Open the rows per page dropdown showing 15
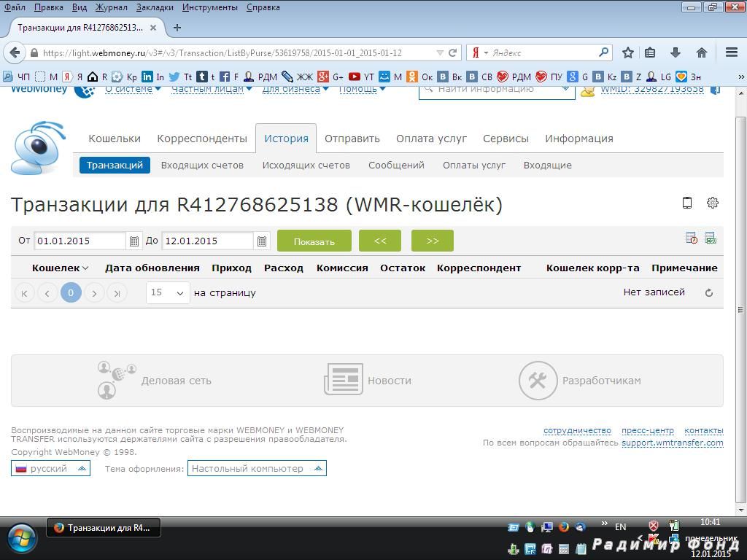The width and height of the screenshot is (747, 560). pyautogui.click(x=168, y=292)
